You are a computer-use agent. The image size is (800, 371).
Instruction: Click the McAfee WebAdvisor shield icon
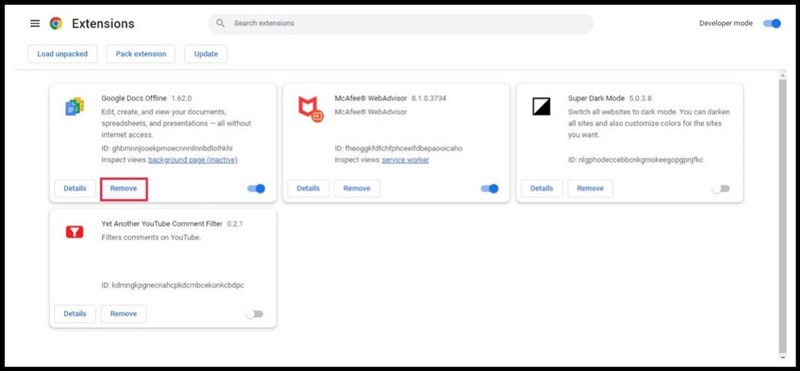pyautogui.click(x=310, y=109)
